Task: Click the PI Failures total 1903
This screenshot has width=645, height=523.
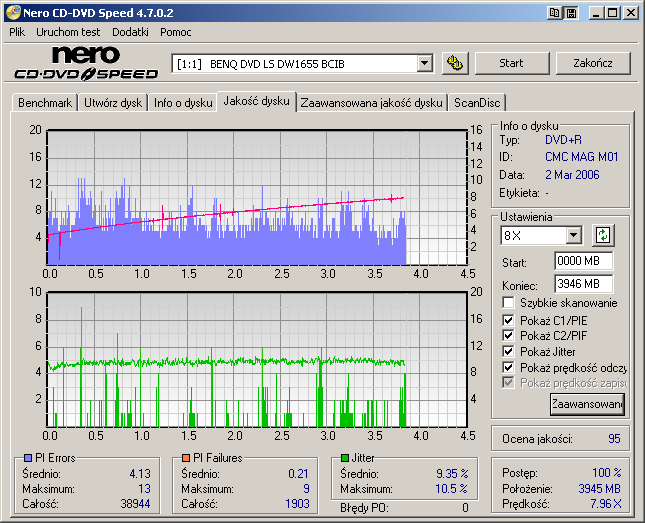Action: pos(297,504)
